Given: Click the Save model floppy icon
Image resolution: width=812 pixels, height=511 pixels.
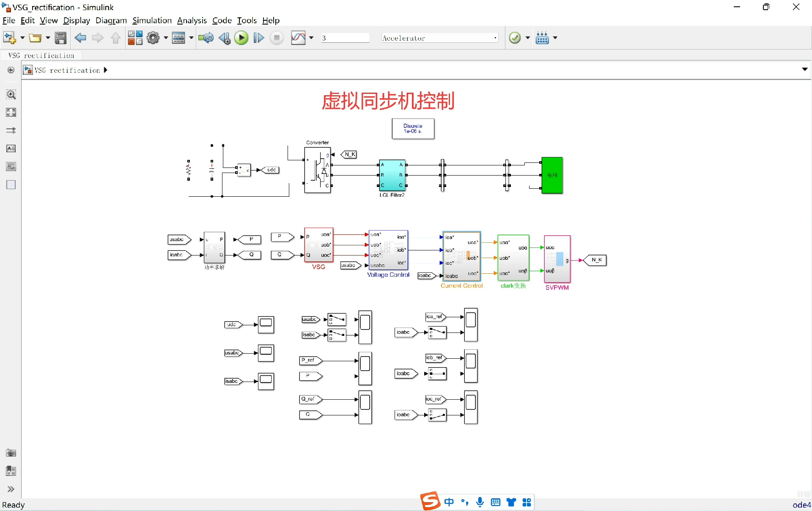Looking at the screenshot, I should point(61,38).
